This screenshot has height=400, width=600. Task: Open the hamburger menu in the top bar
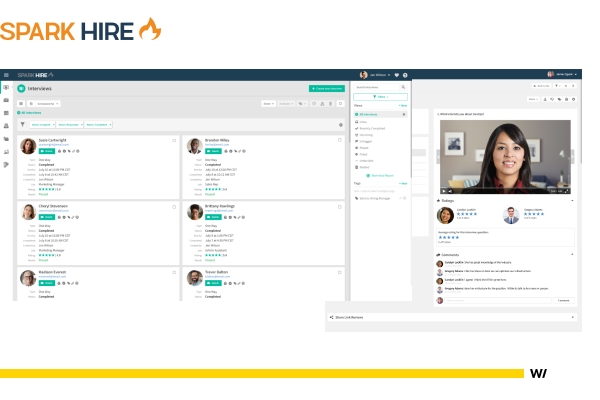pos(6,75)
